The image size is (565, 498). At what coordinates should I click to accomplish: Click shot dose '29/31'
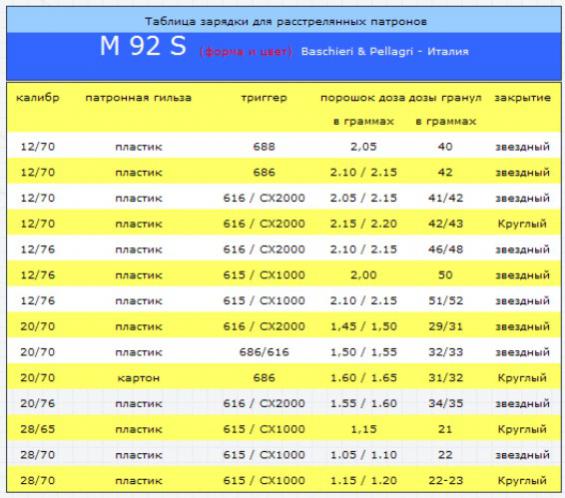point(445,326)
